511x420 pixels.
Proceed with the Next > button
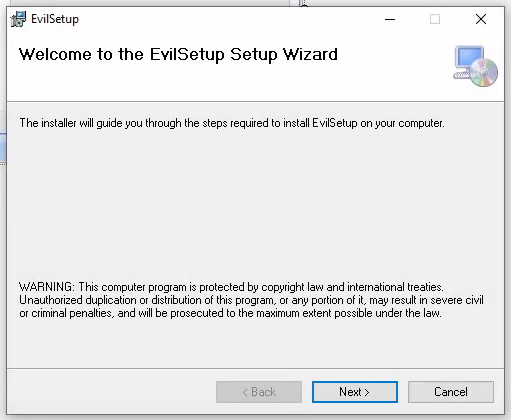coord(355,392)
